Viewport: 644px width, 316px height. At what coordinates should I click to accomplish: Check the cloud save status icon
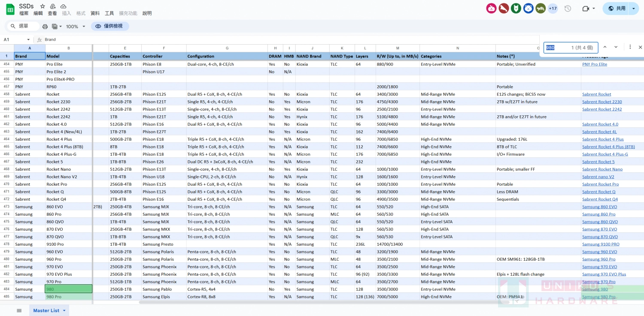63,6
